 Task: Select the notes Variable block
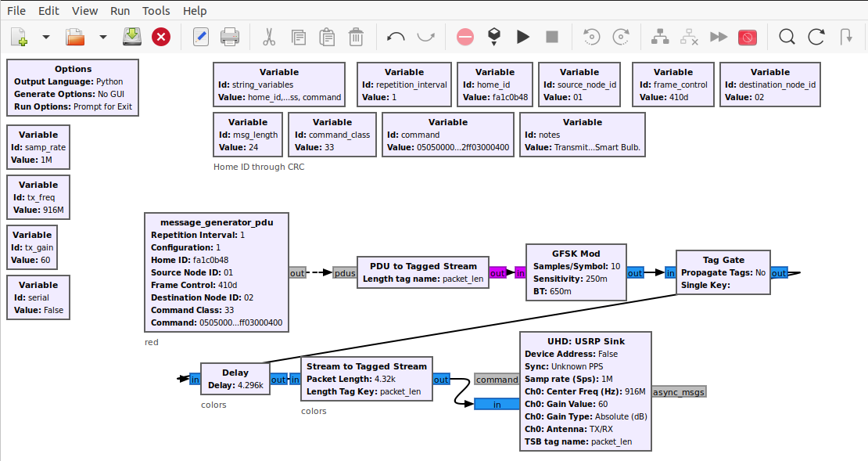(x=583, y=135)
